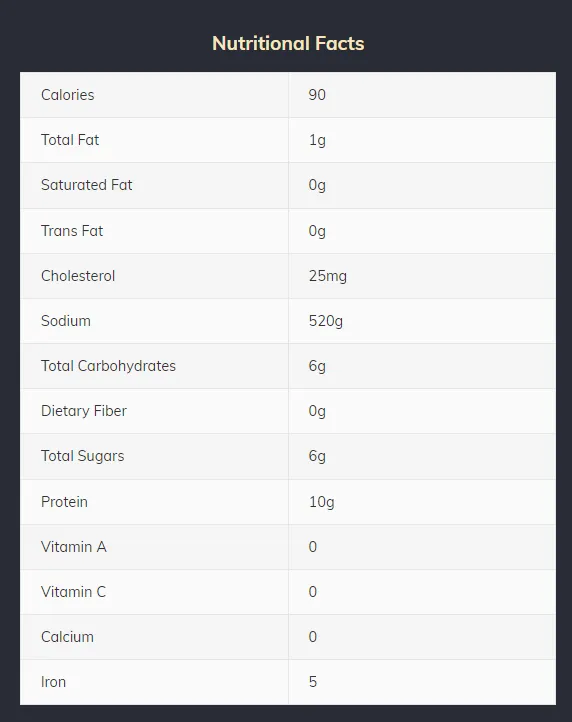
Task: Click the Nutritional Facts heading
Action: [288, 43]
